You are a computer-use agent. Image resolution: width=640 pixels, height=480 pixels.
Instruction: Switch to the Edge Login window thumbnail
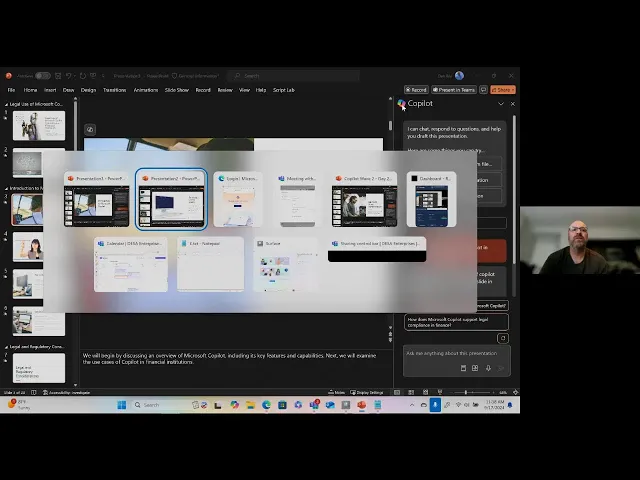pos(238,200)
